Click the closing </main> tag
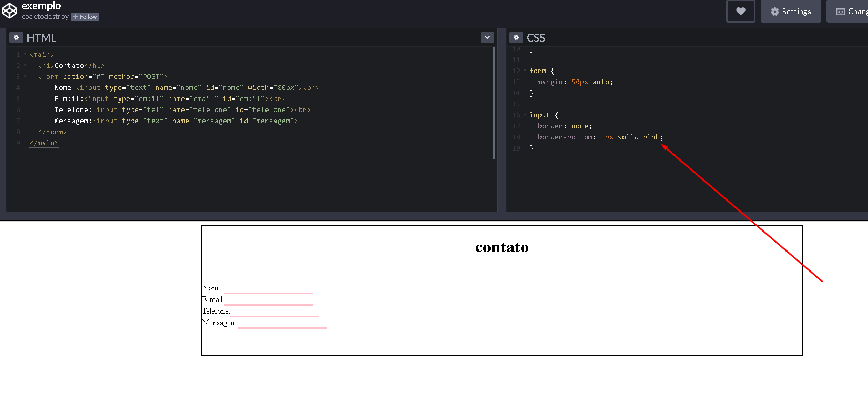 pos(44,143)
